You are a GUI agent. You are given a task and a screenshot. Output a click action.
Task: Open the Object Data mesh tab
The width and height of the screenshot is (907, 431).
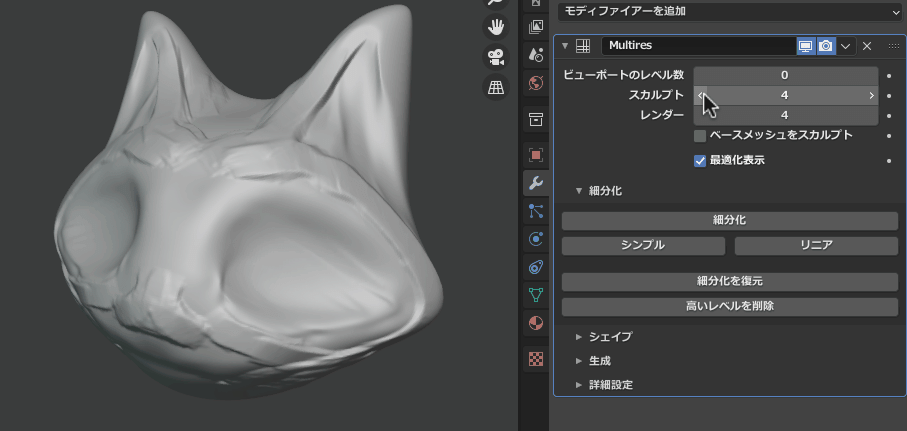point(536,295)
